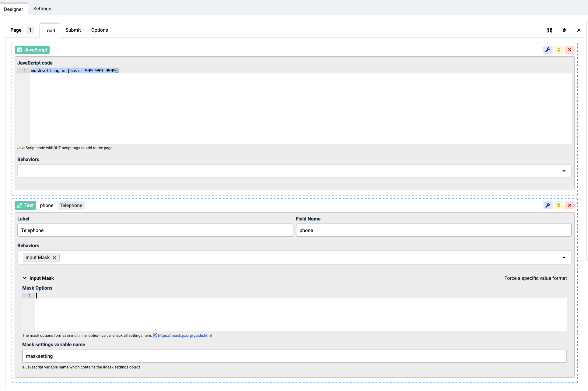Viewport: 588px width, 391px height.
Task: Remove the Input Mask behavior chip
Action: point(54,257)
